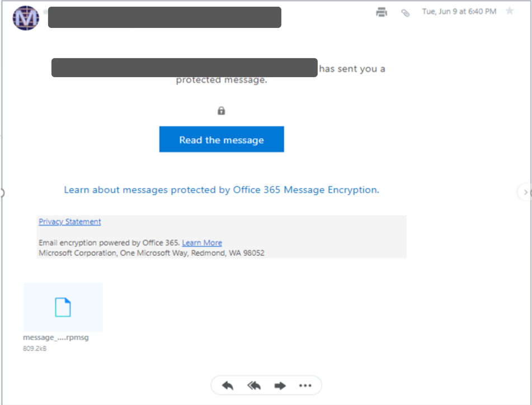The width and height of the screenshot is (532, 405).
Task: Forward this email
Action: 280,385
